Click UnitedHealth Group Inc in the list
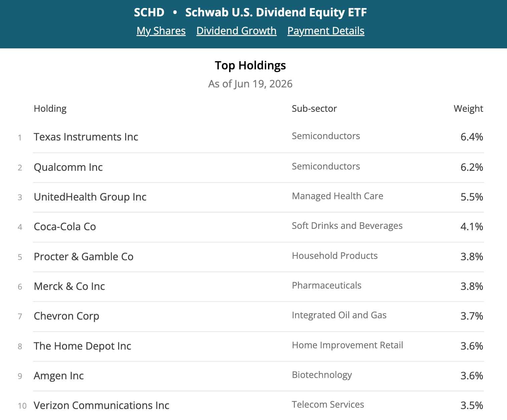The image size is (507, 420). [90, 197]
